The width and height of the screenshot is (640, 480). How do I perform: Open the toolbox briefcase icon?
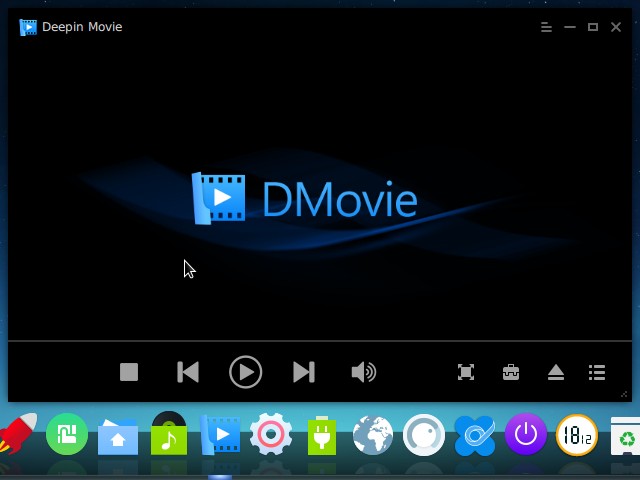[x=511, y=372]
